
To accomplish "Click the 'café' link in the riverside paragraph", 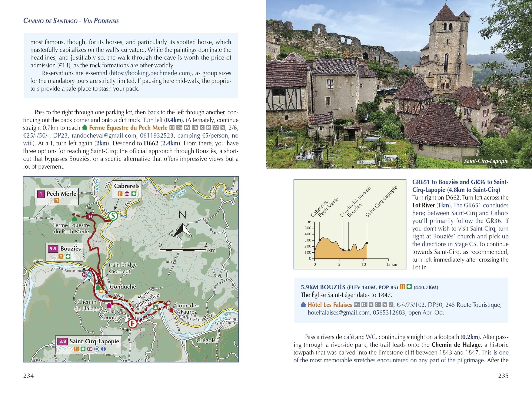I will 349,337.
